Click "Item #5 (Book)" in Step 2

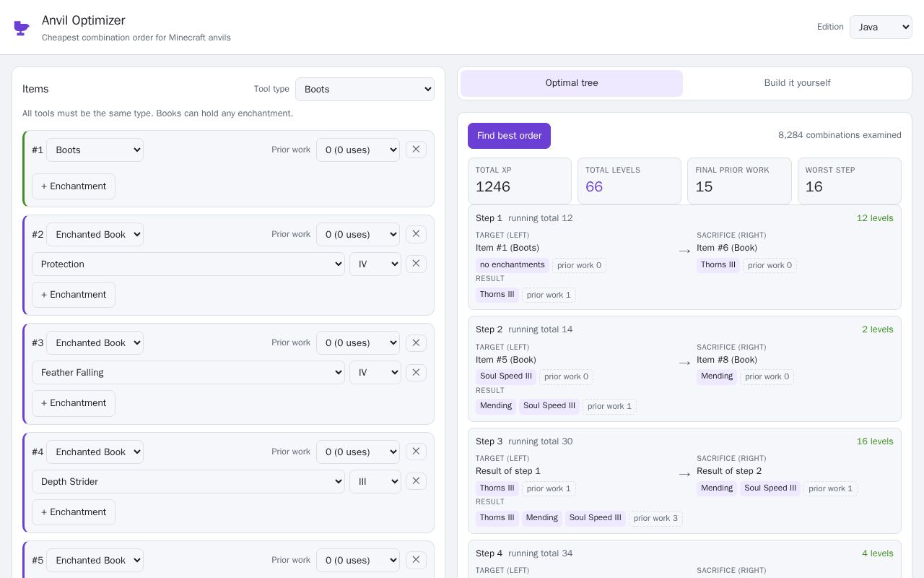(x=506, y=360)
